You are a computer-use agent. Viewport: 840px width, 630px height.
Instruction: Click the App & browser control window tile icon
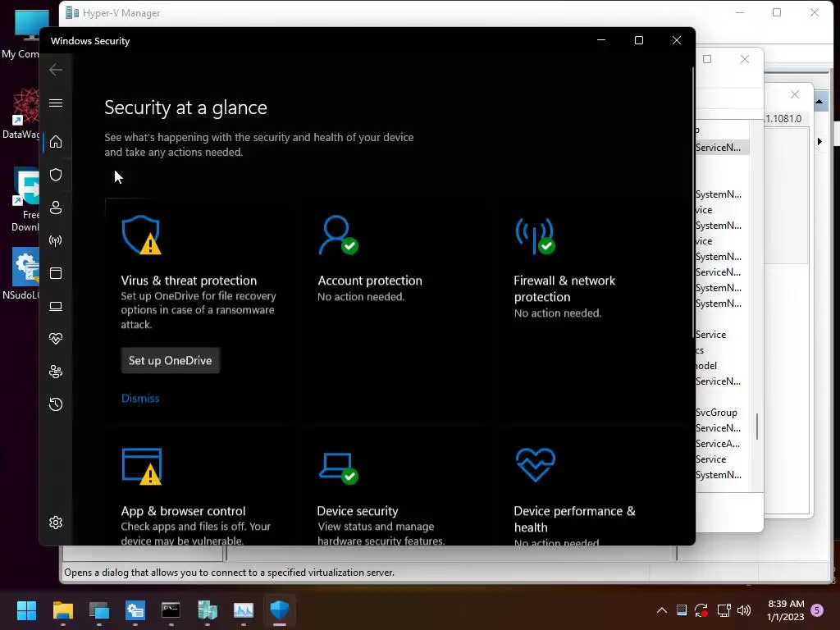pyautogui.click(x=142, y=466)
